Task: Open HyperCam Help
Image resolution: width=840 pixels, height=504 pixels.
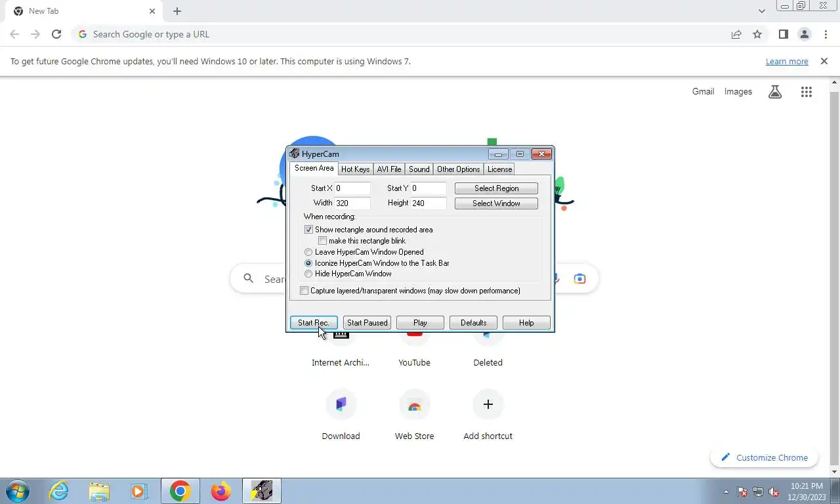Action: [x=526, y=322]
